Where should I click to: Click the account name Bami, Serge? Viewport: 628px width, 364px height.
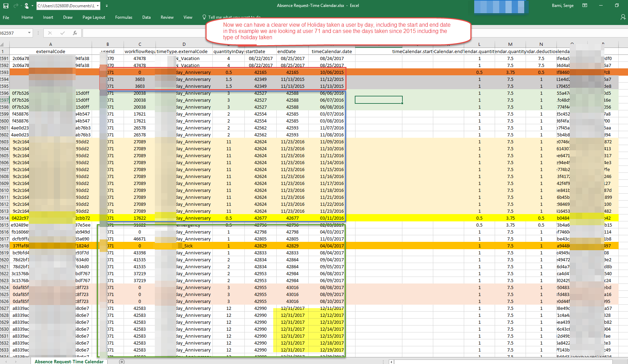tap(563, 6)
